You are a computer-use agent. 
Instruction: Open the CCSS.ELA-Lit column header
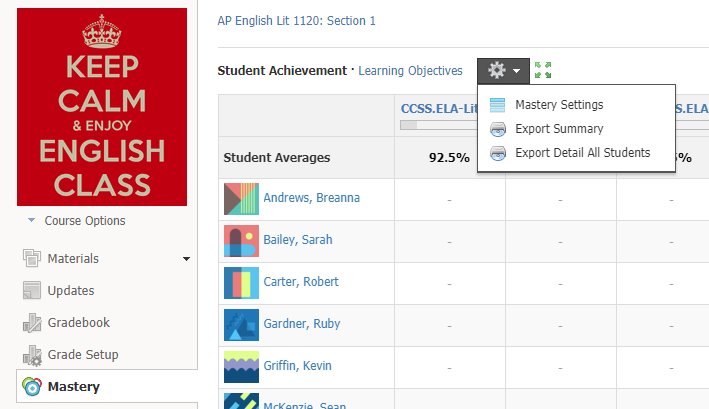tap(436, 107)
